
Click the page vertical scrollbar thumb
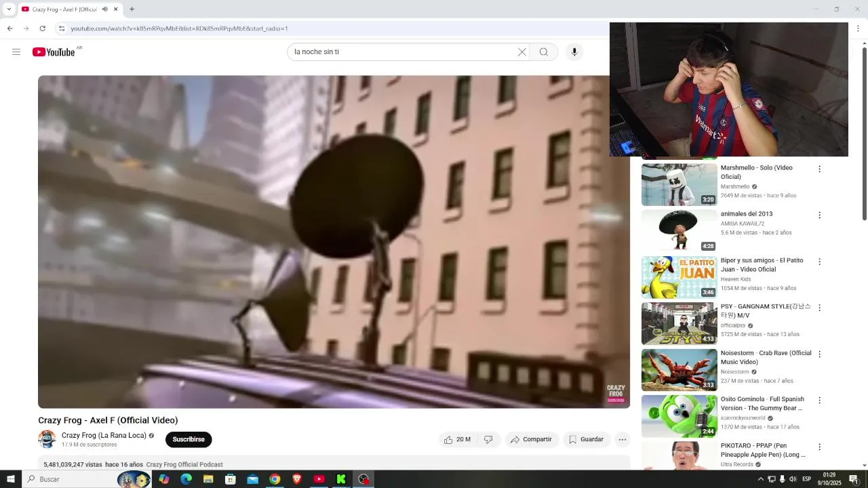point(865,132)
